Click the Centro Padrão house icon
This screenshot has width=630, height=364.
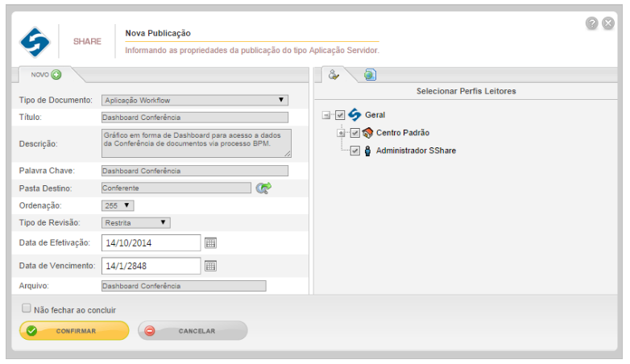[x=367, y=133]
